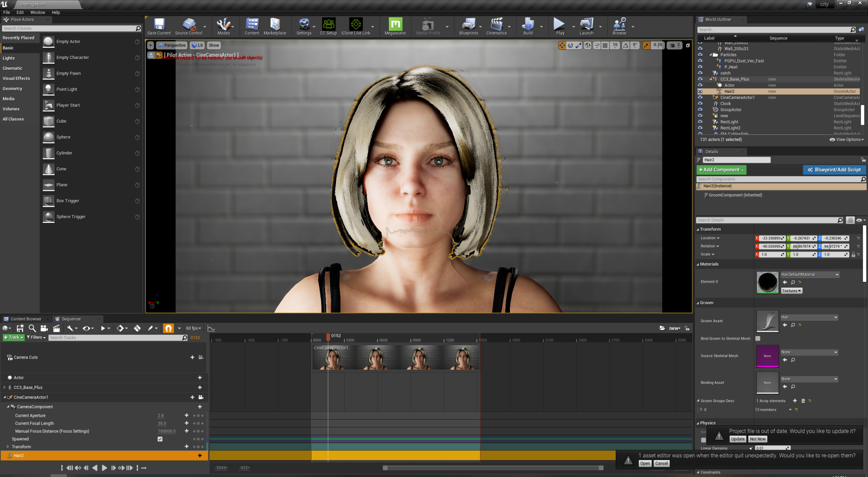Select the Point Light actor icon
This screenshot has height=477, width=868.
pyautogui.click(x=49, y=89)
